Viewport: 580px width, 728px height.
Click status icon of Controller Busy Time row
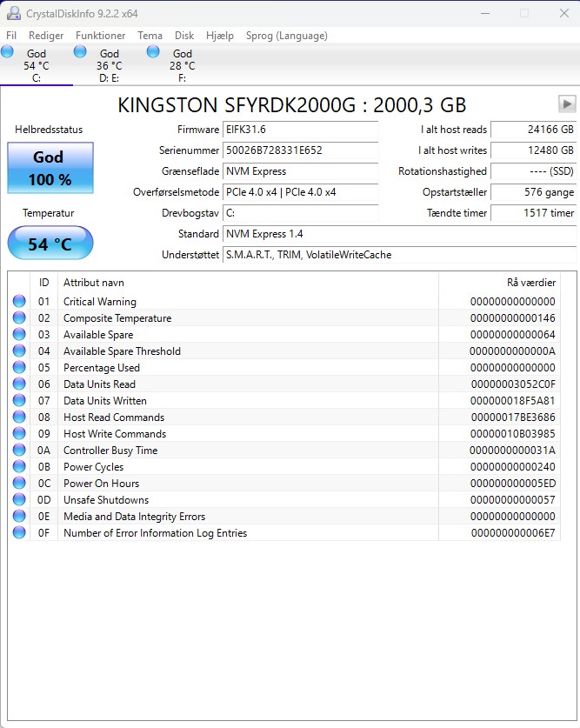pos(19,450)
